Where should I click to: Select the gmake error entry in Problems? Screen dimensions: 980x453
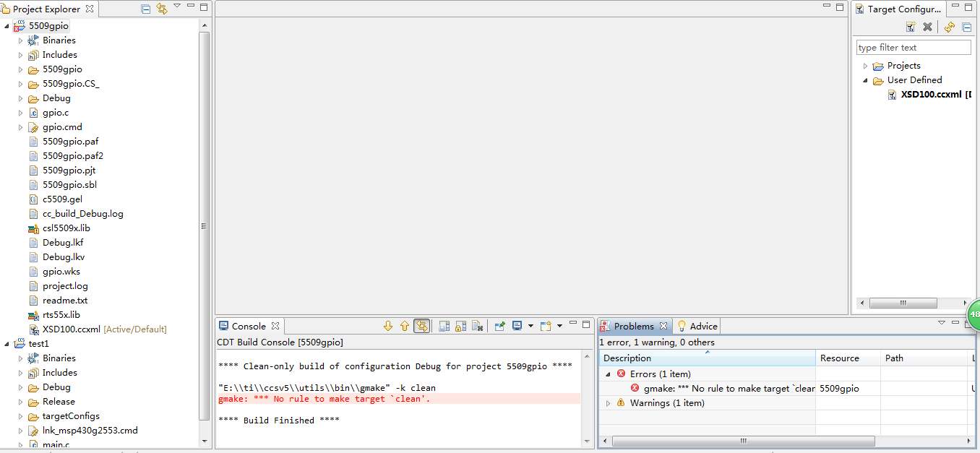pyautogui.click(x=723, y=388)
